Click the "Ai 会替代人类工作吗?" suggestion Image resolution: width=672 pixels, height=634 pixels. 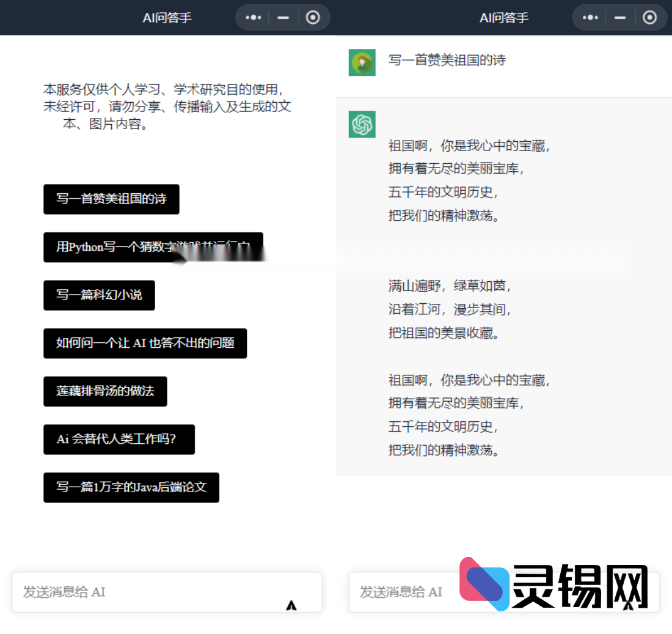click(119, 440)
